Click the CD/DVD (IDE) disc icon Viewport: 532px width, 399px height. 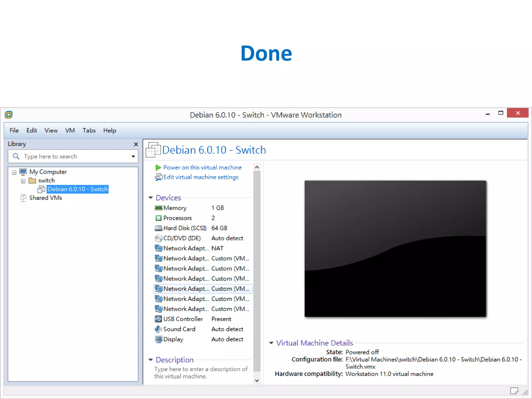coord(158,238)
